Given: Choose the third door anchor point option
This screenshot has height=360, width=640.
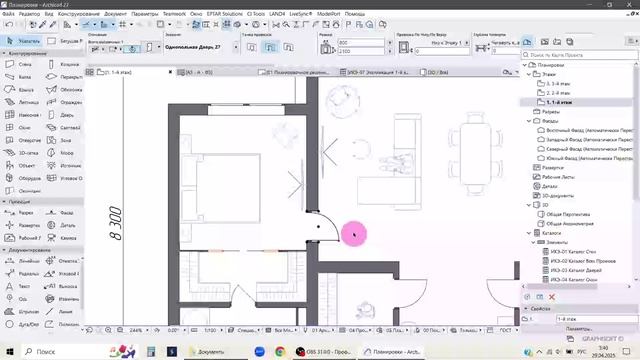Looking at the screenshot, I should click(288, 48).
